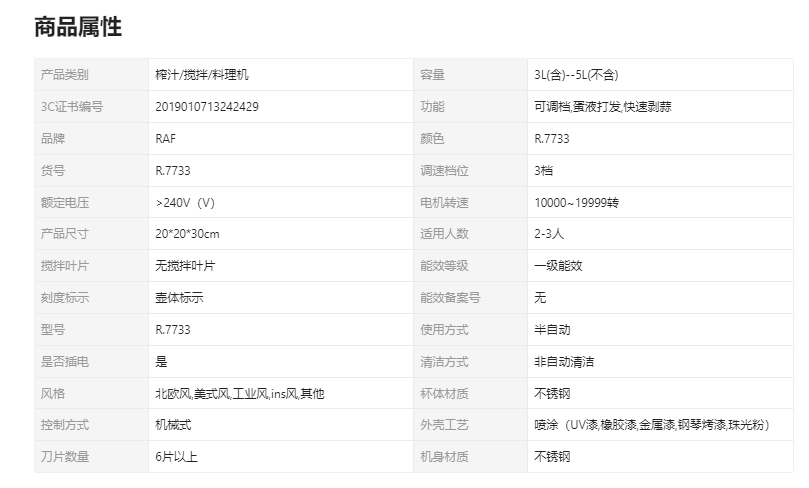809x488 pixels.
Task: Select the 半自动 usage mode value
Action: pyautogui.click(x=552, y=330)
